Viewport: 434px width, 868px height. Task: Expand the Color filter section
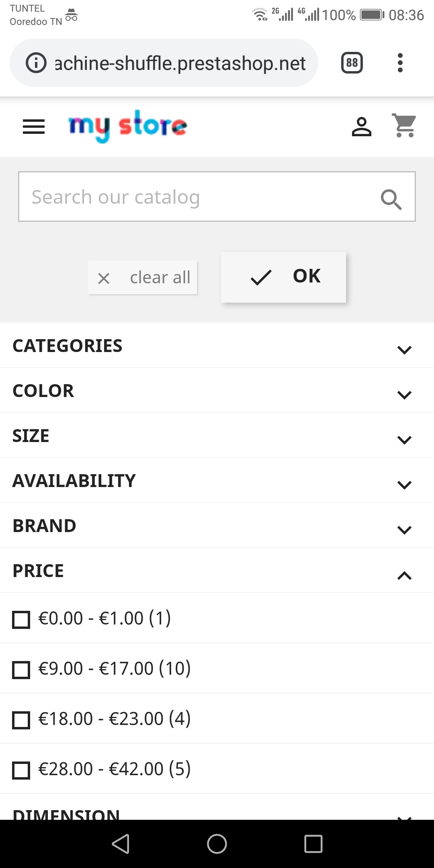pyautogui.click(x=404, y=394)
